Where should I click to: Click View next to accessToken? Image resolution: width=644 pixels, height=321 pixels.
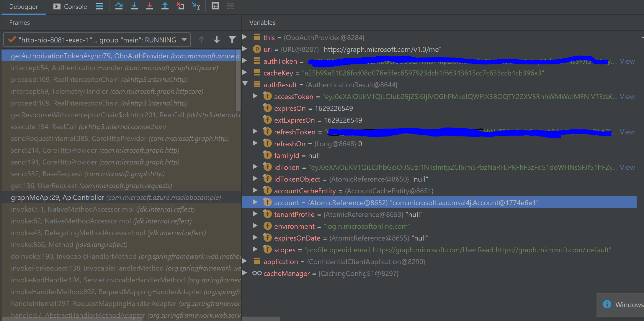[x=627, y=96]
